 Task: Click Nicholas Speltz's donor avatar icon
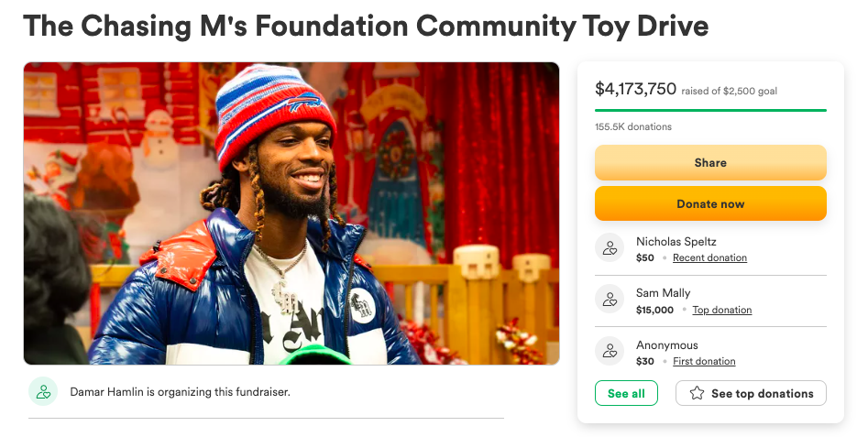[610, 248]
